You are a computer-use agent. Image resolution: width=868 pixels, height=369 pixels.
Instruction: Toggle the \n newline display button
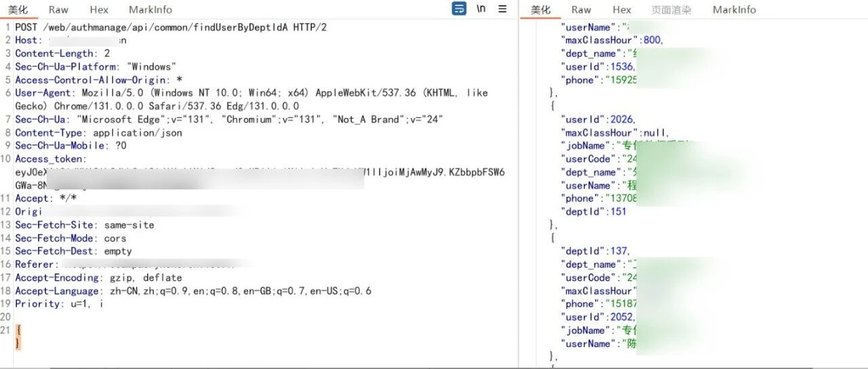click(x=481, y=9)
